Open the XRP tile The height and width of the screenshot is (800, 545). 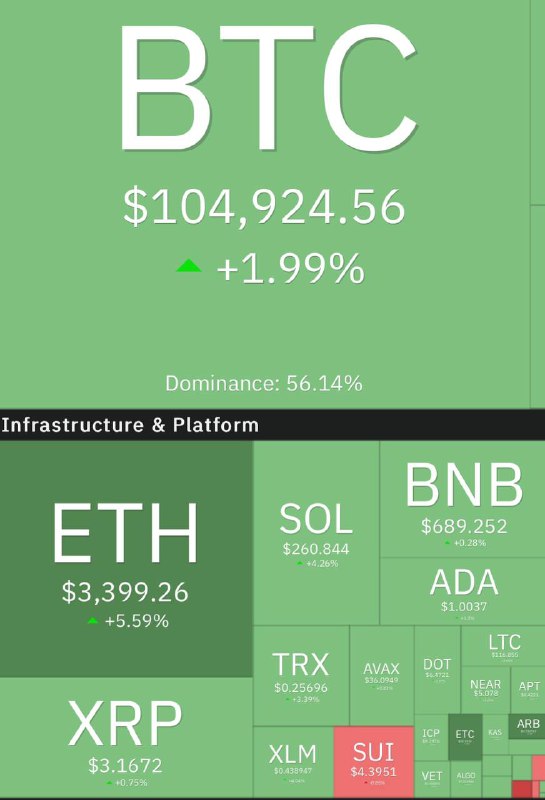coord(126,738)
